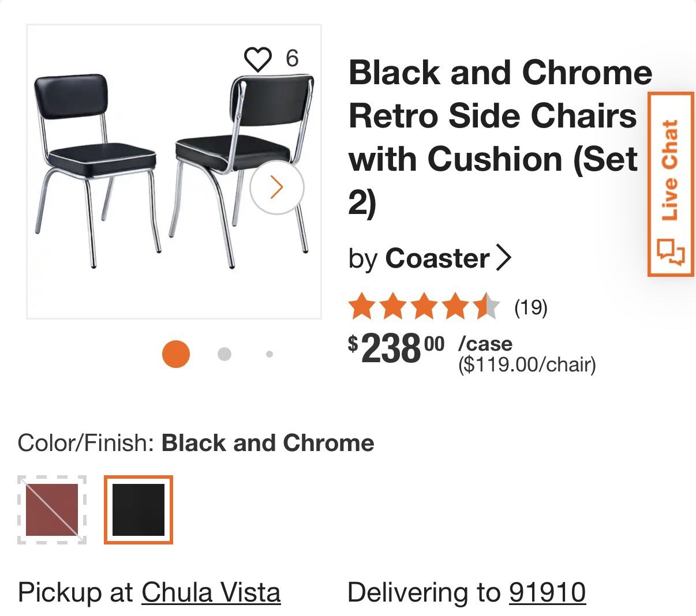Click the Live Chat speech bubbles icon
696x616 pixels.
[671, 251]
